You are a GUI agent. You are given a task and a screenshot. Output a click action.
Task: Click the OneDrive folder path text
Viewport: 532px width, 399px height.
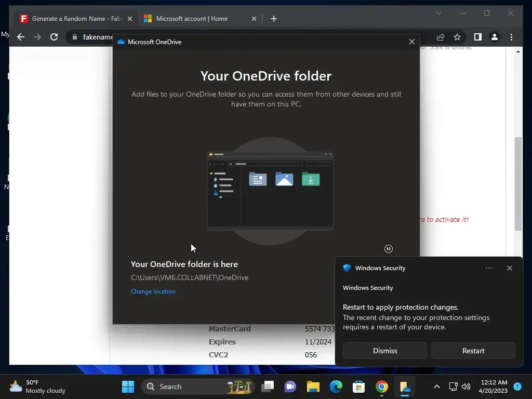pyautogui.click(x=190, y=277)
